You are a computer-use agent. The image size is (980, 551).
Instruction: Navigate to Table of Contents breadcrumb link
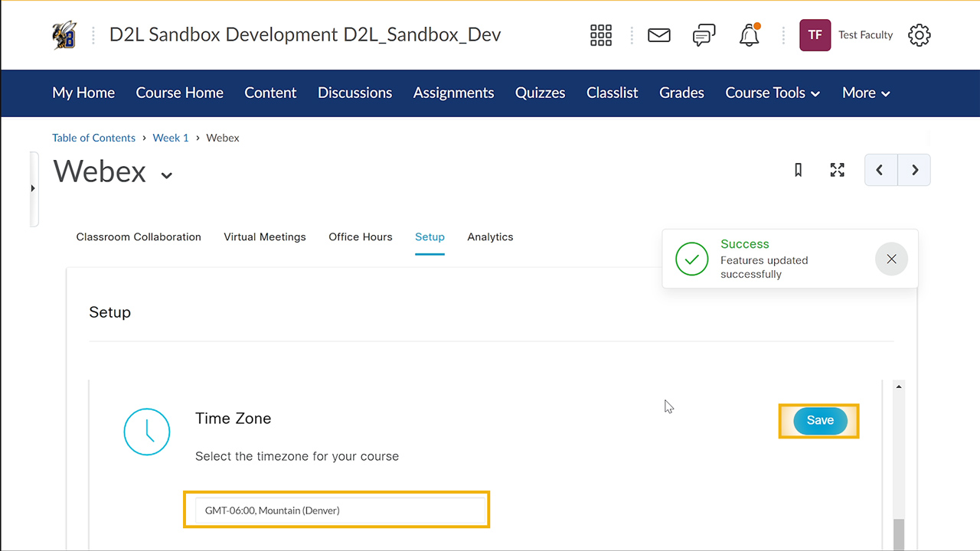[93, 138]
